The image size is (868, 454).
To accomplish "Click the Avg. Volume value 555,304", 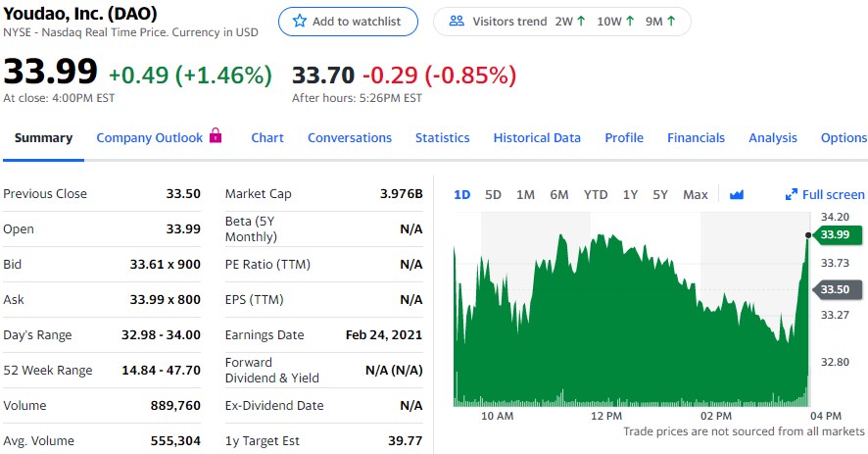I will [x=175, y=441].
